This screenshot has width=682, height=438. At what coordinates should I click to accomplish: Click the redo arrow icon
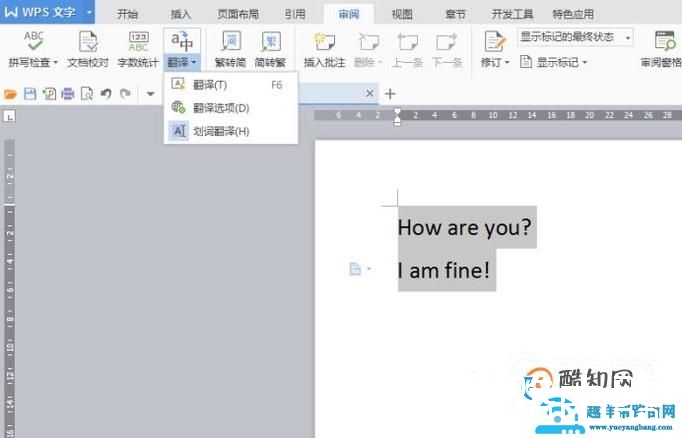point(125,94)
